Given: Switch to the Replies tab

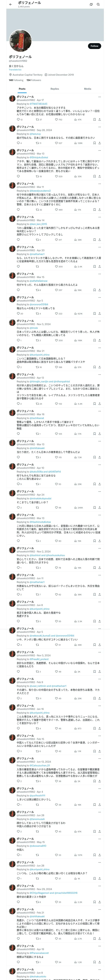Looking at the screenshot, I should click(55, 89).
